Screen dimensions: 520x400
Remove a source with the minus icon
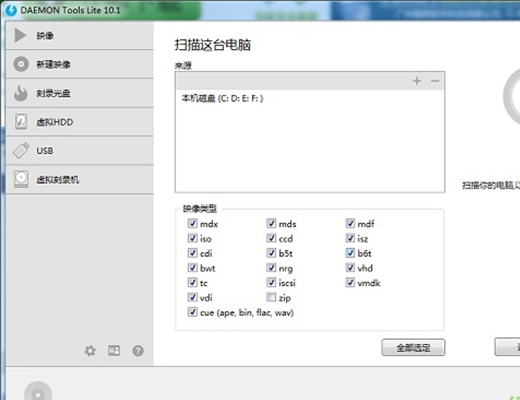(435, 81)
